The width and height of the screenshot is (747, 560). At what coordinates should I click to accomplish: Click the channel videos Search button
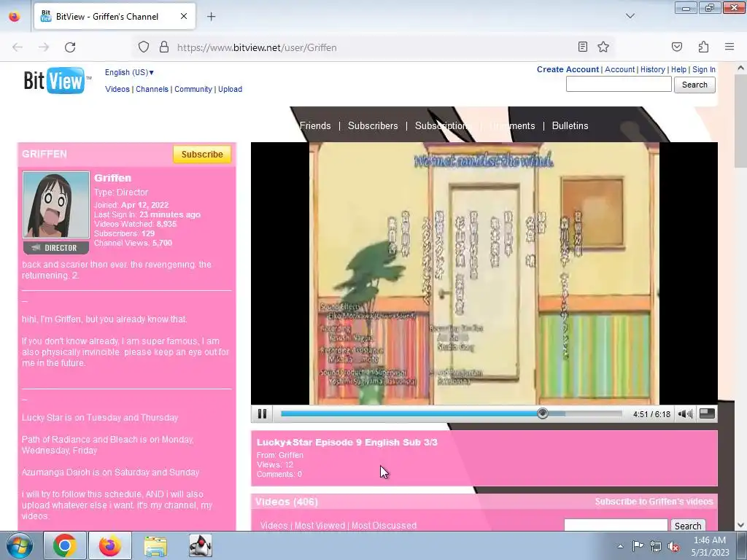point(687,525)
